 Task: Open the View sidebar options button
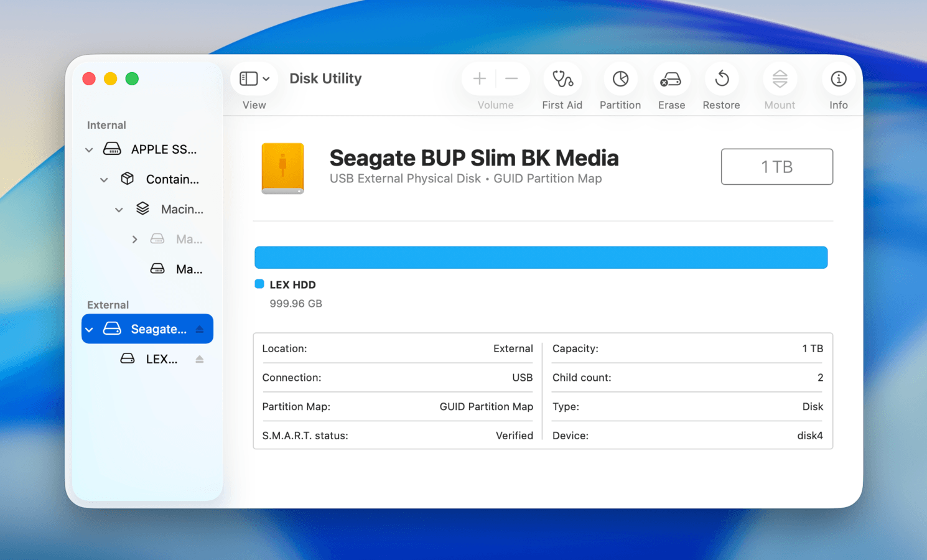(254, 78)
